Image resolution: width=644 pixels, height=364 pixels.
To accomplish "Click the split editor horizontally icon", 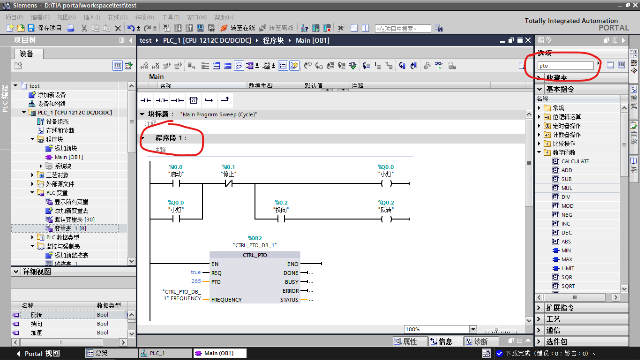I will point(354,28).
